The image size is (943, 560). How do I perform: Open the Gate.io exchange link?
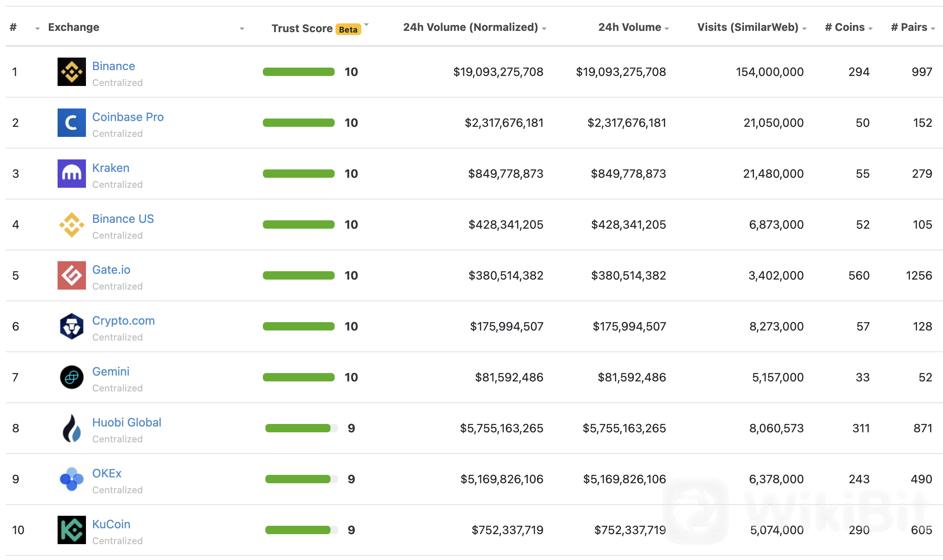coord(111,270)
